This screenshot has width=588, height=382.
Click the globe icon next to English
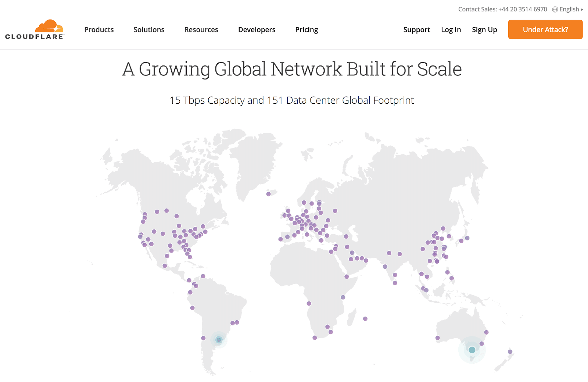coord(555,10)
